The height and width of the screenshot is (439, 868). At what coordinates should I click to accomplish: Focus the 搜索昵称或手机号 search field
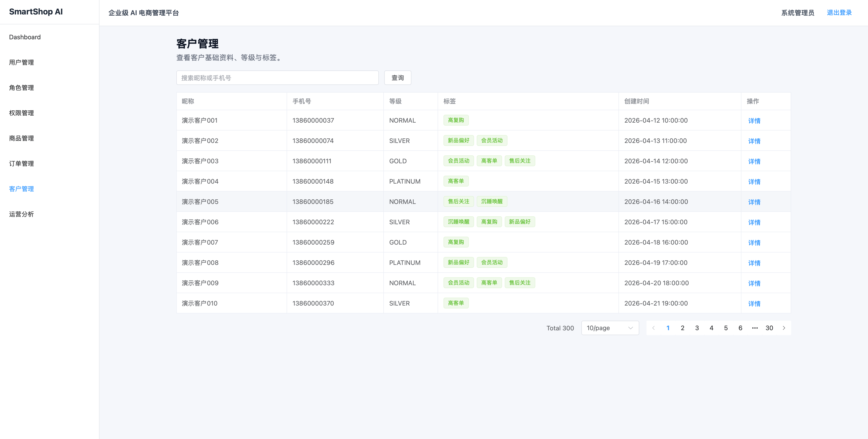pyautogui.click(x=277, y=78)
